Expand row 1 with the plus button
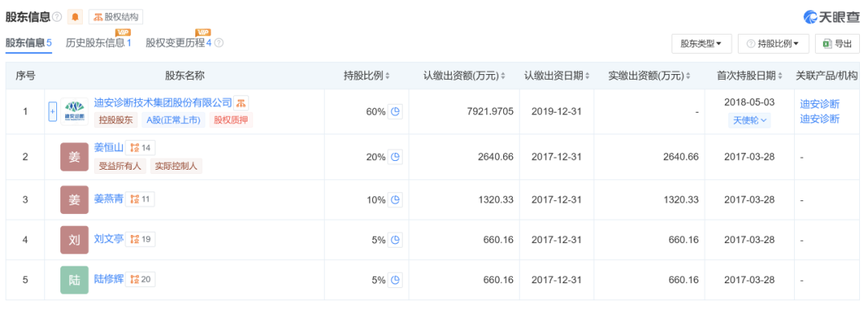Image resolution: width=868 pixels, height=309 pixels. point(53,112)
